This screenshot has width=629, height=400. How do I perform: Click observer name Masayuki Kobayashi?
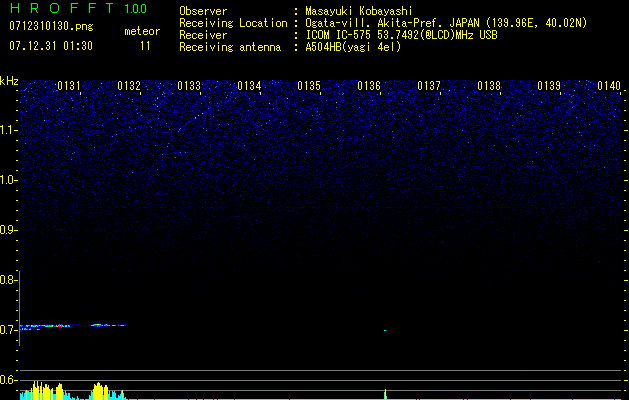pos(359,11)
